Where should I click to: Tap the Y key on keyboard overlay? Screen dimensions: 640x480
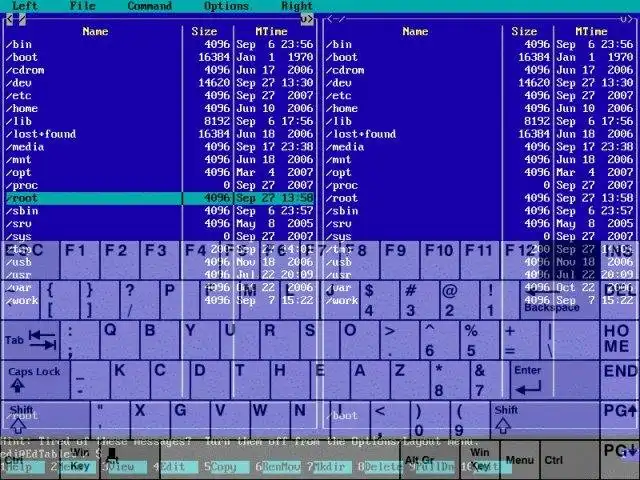[x=200, y=340]
